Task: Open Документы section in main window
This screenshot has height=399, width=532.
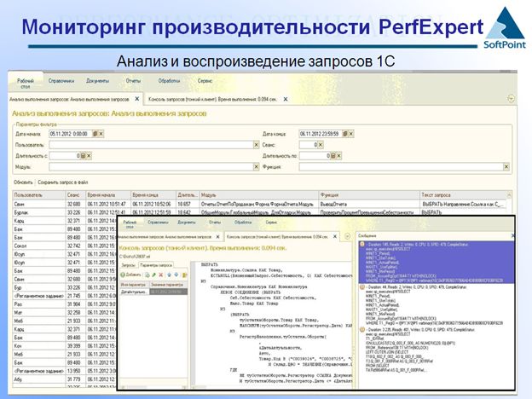Action: pyautogui.click(x=97, y=81)
